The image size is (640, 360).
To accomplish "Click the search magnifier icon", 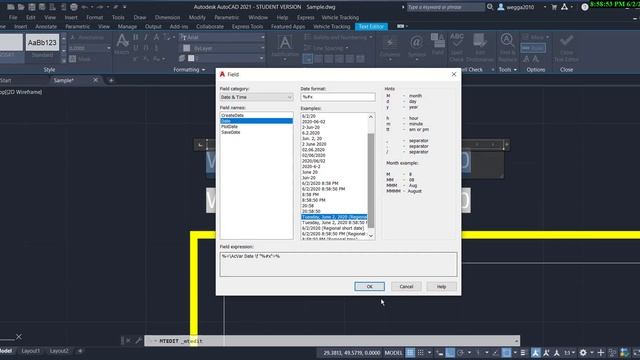I will click(490, 7).
